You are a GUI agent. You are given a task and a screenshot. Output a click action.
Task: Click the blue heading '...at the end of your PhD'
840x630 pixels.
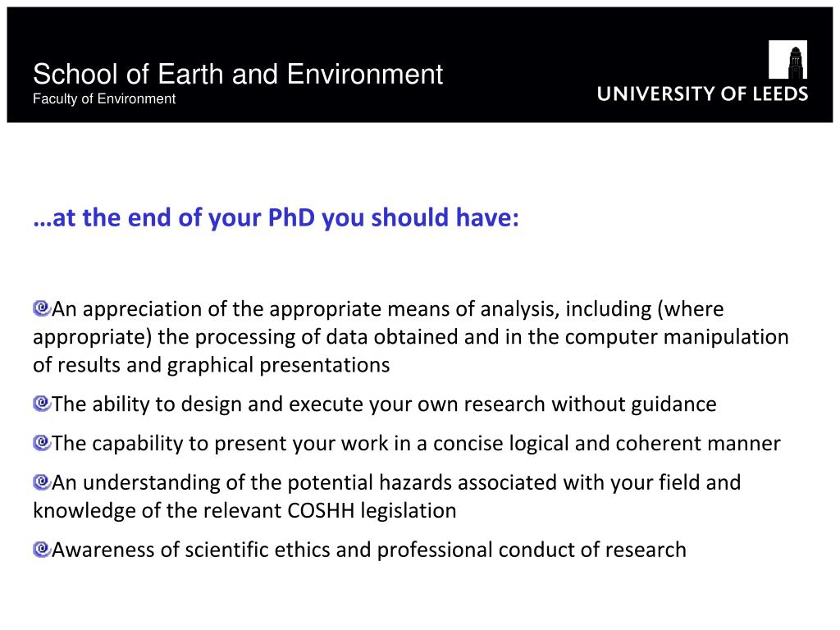point(276,218)
